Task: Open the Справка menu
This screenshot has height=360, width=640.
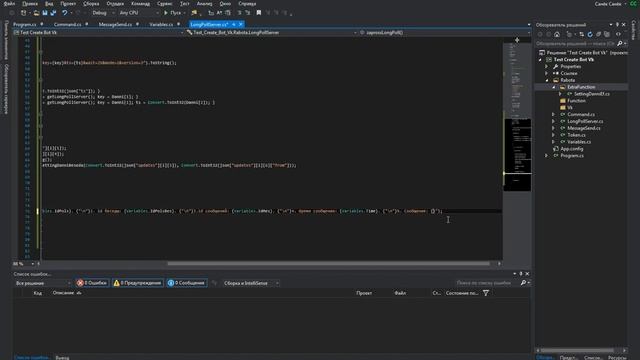Action: click(247, 4)
